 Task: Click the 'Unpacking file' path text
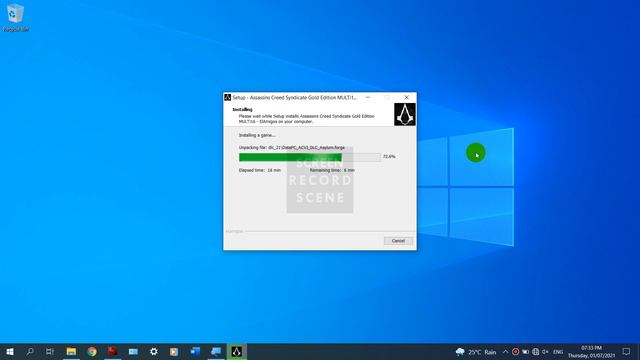pos(292,147)
